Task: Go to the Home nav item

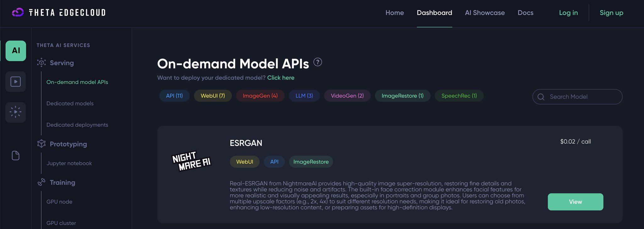Action: (395, 13)
